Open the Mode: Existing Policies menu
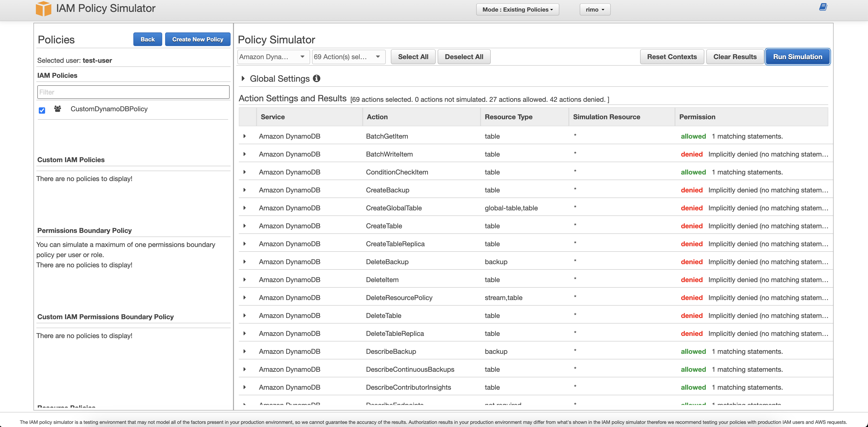 [x=517, y=9]
